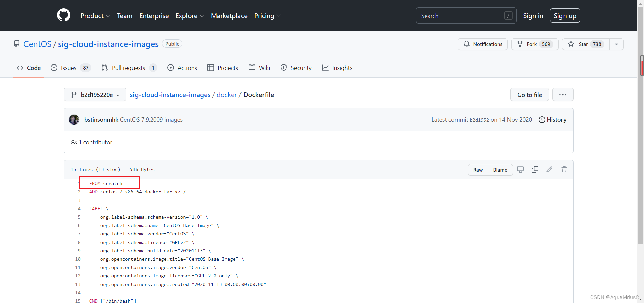Open the Marketplace link
This screenshot has height=303, width=644.
click(x=229, y=16)
